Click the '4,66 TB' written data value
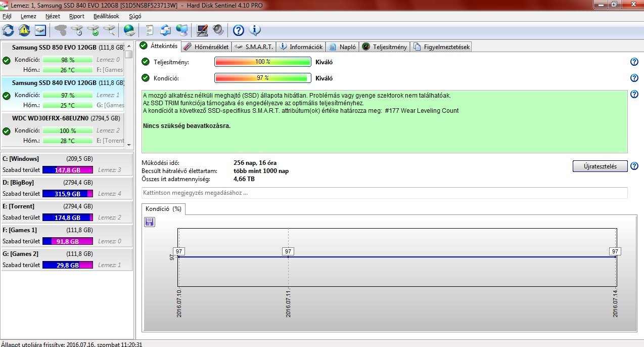Viewport: 644px width, 347px height. coord(244,179)
